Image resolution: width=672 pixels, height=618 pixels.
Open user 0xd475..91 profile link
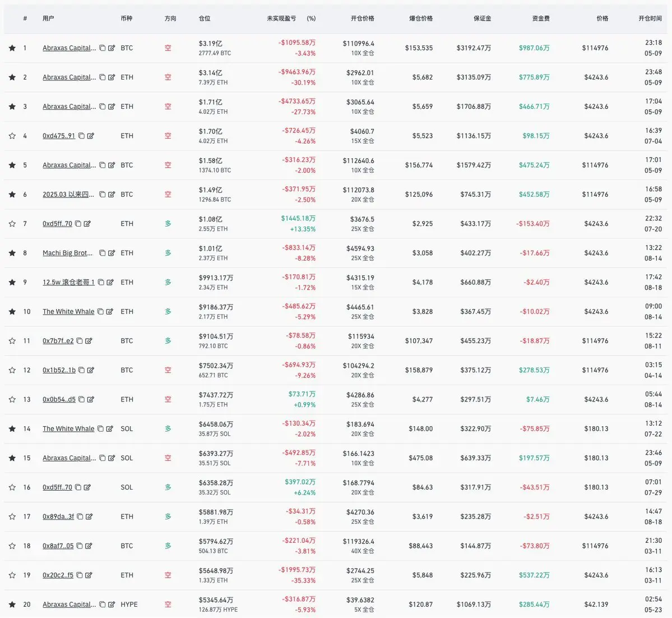pos(59,136)
